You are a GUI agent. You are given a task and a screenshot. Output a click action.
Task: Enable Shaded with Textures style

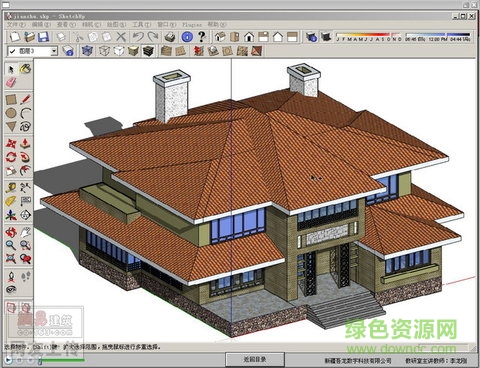[148, 51]
